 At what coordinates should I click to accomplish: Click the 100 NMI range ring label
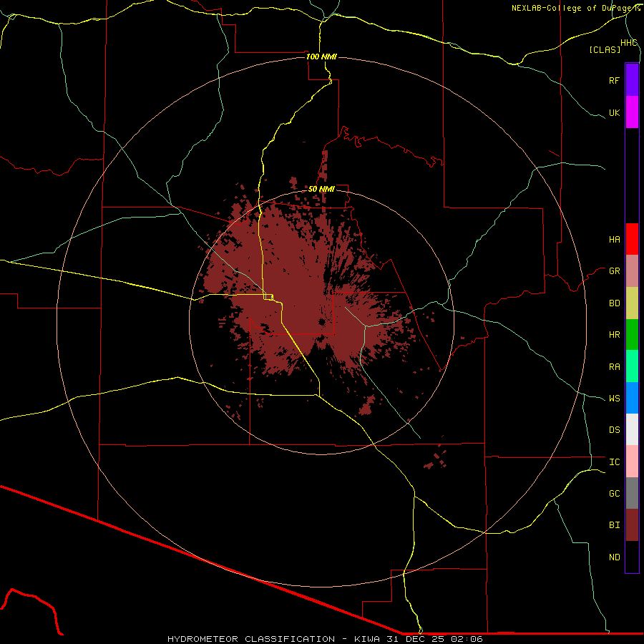coord(321,57)
